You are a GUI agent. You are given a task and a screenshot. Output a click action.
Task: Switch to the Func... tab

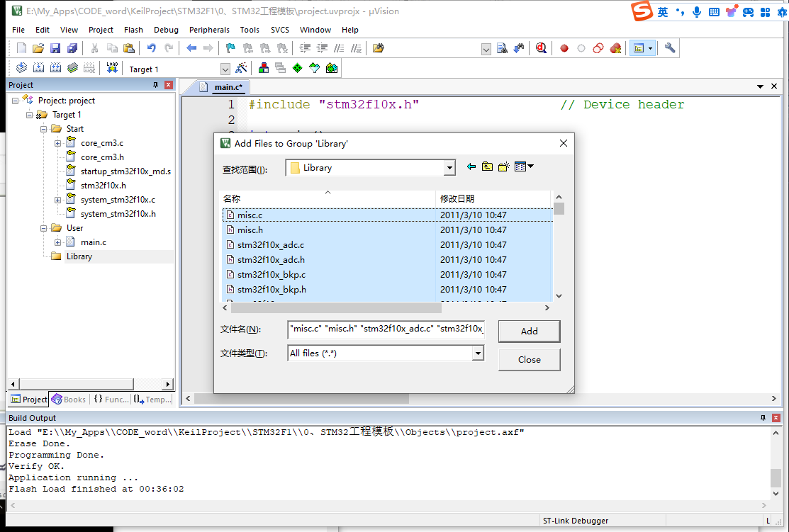click(x=111, y=400)
